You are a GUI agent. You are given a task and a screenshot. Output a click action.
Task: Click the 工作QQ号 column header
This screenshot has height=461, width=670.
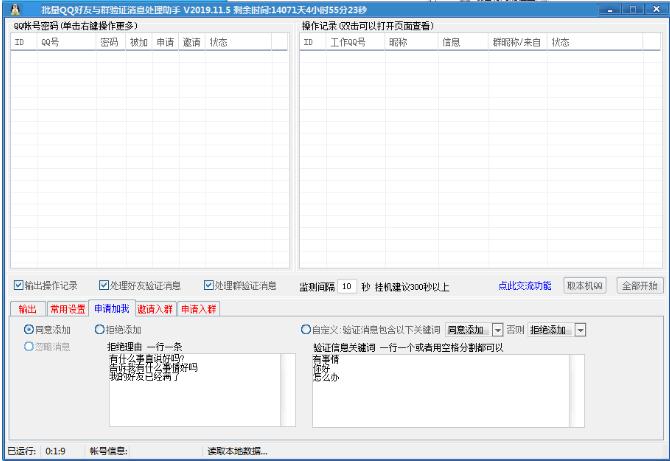(x=356, y=42)
